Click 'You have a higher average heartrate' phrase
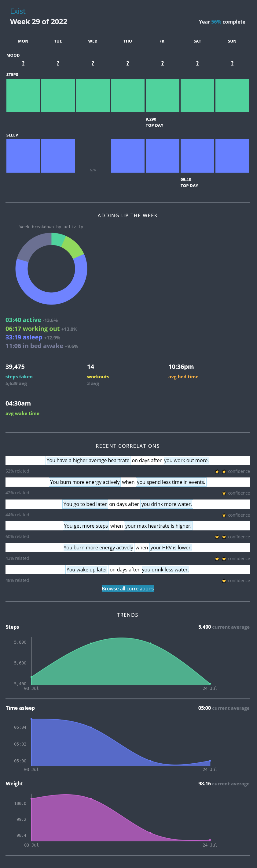The width and height of the screenshot is (257, 868). [88, 460]
